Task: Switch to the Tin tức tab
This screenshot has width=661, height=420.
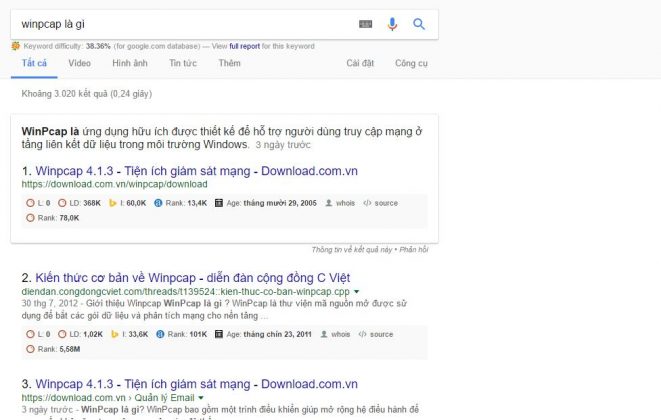Action: [183, 63]
